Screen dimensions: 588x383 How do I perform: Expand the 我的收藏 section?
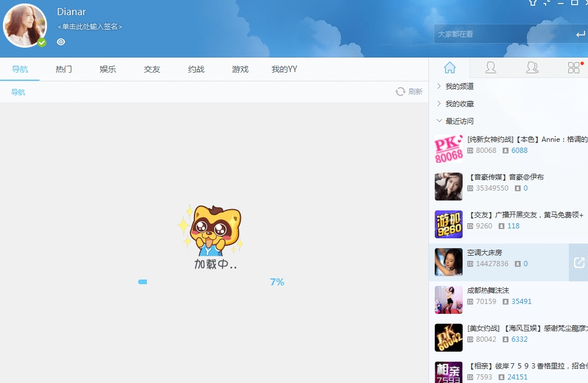(459, 104)
